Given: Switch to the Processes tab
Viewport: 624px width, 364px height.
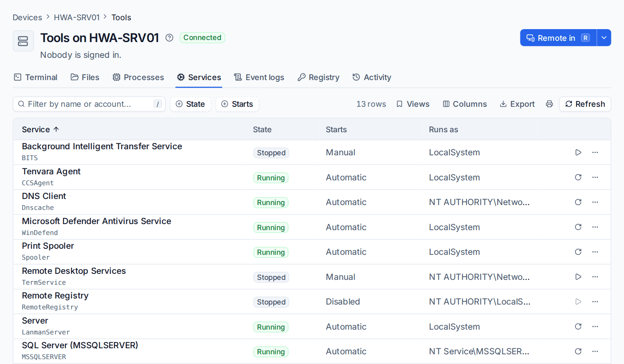Looking at the screenshot, I should click(138, 77).
